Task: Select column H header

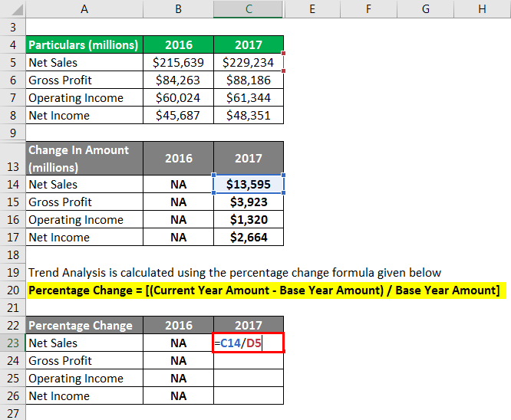Action: pyautogui.click(x=483, y=8)
